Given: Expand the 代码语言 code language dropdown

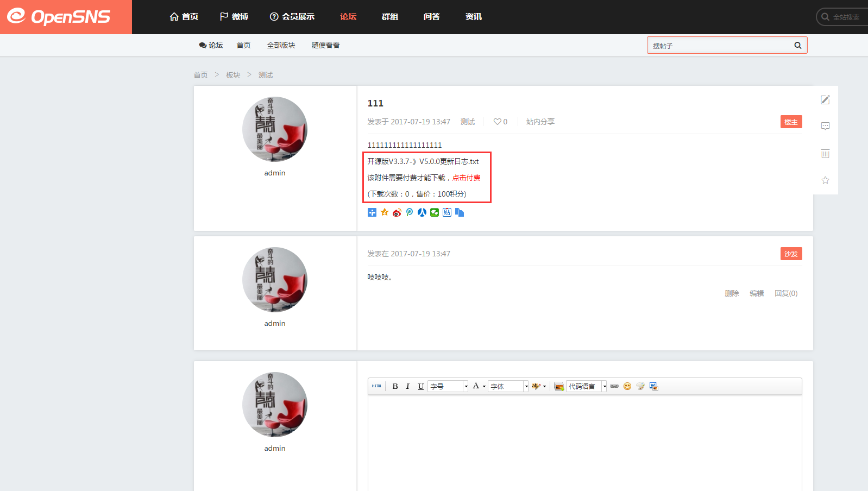Looking at the screenshot, I should 604,386.
